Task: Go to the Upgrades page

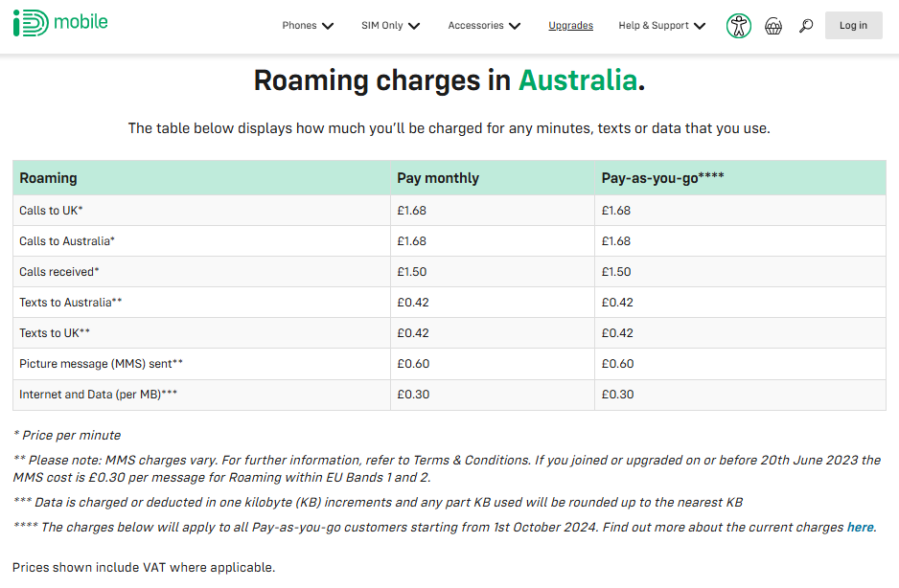Action: (x=570, y=25)
